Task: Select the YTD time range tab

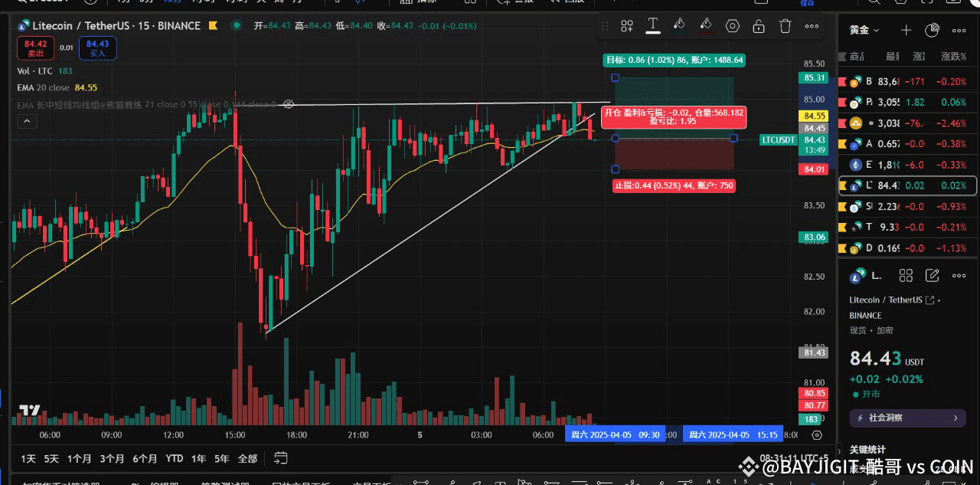Action: 174,457
